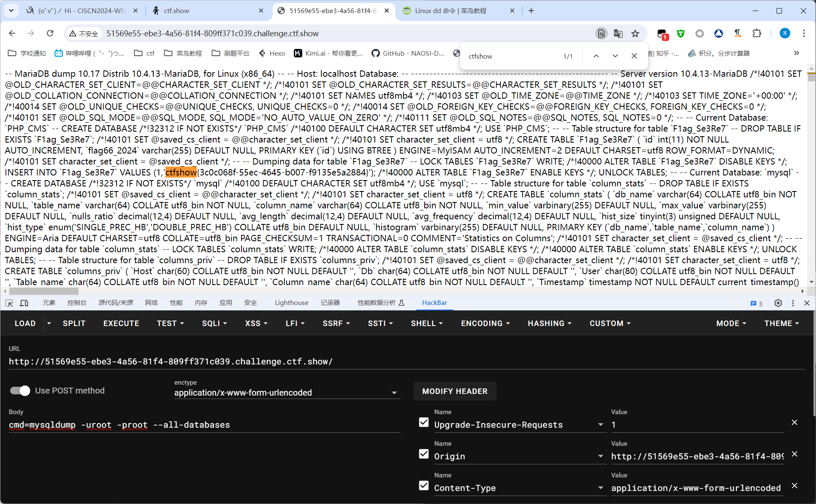Click the horizontal page scrollbar thumb
The height and width of the screenshot is (504, 816).
pos(43,291)
